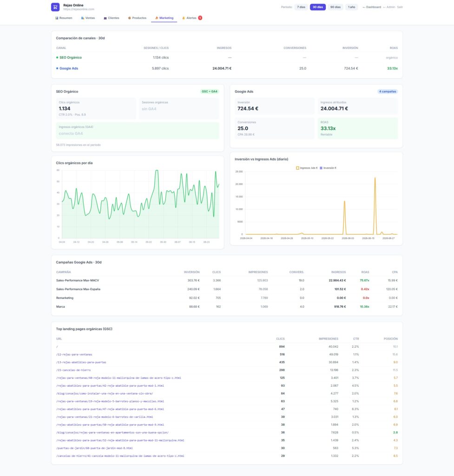The width and height of the screenshot is (454, 476).
Task: Click the Marketing tab megaphone icon
Action: coord(157,18)
